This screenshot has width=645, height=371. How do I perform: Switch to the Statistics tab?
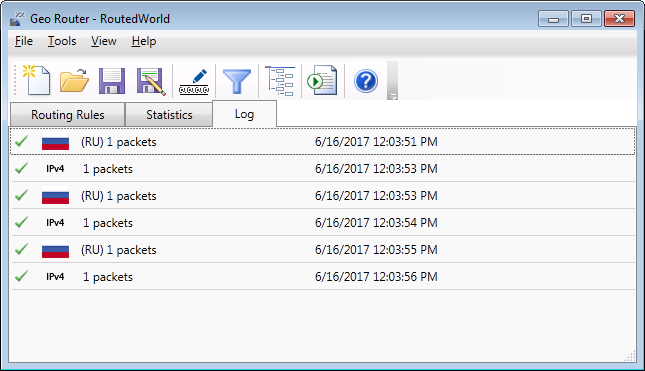coord(169,114)
